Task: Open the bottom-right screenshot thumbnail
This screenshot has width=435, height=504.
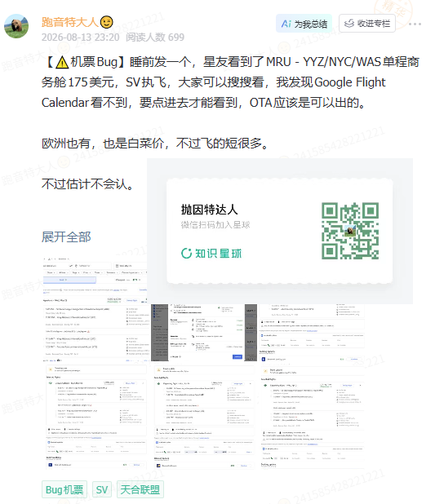Action: 313,416
